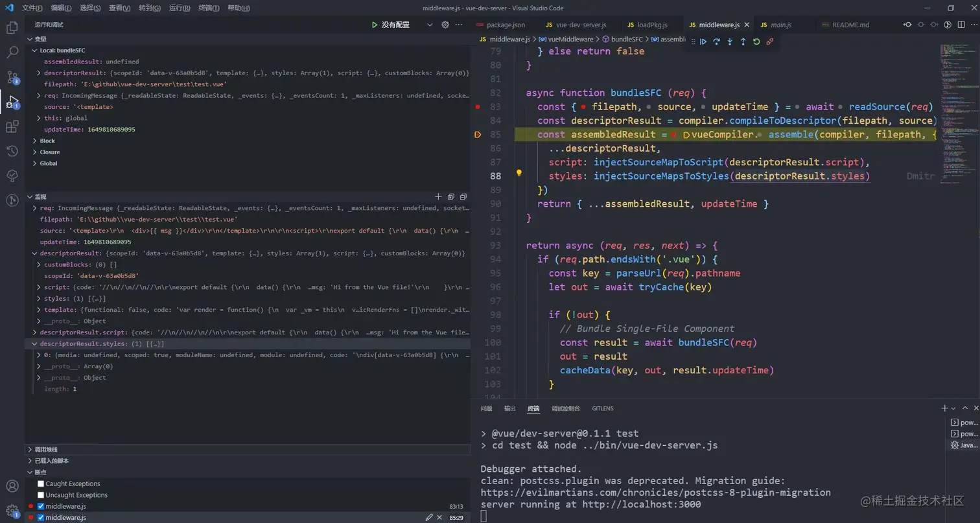Image resolution: width=980 pixels, height=523 pixels.
Task: Open the Extensions view in the activity bar
Action: [x=12, y=127]
